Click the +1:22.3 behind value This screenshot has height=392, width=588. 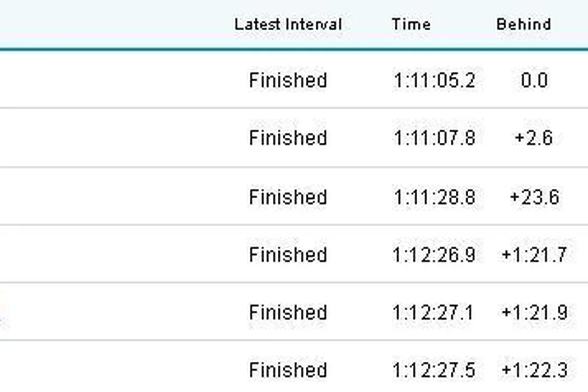534,370
